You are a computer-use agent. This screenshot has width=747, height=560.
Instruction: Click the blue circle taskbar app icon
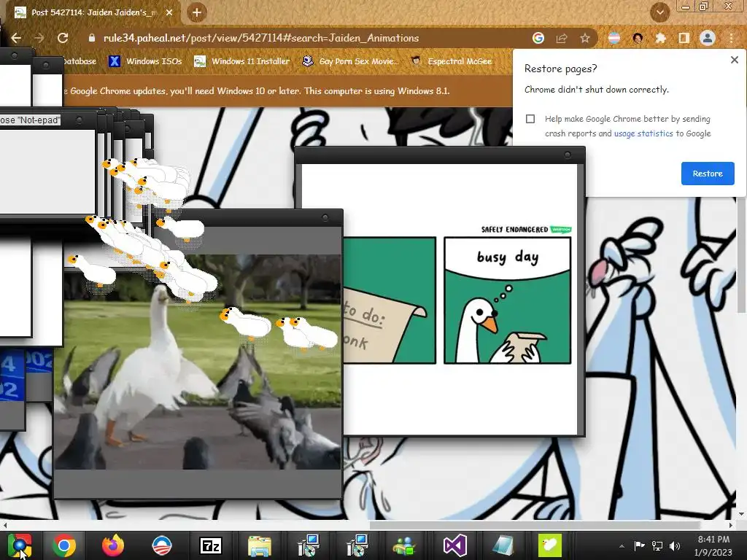point(161,545)
